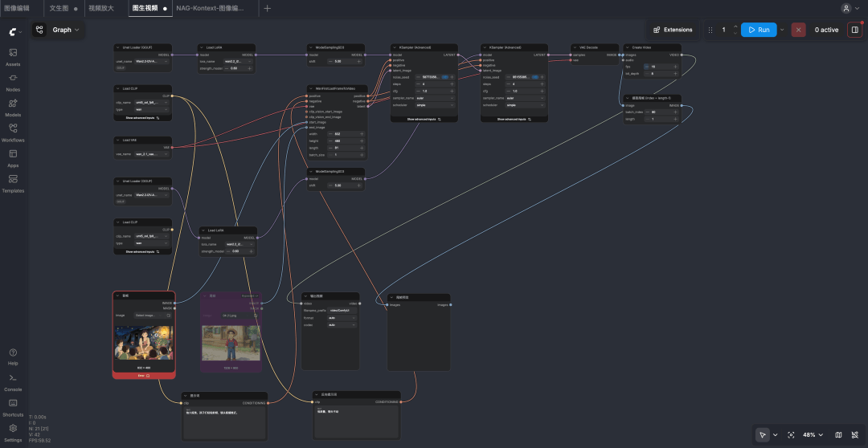Screen dimensions: 868x448
Task: Add a new workflow tab with plus
Action: click(x=268, y=8)
